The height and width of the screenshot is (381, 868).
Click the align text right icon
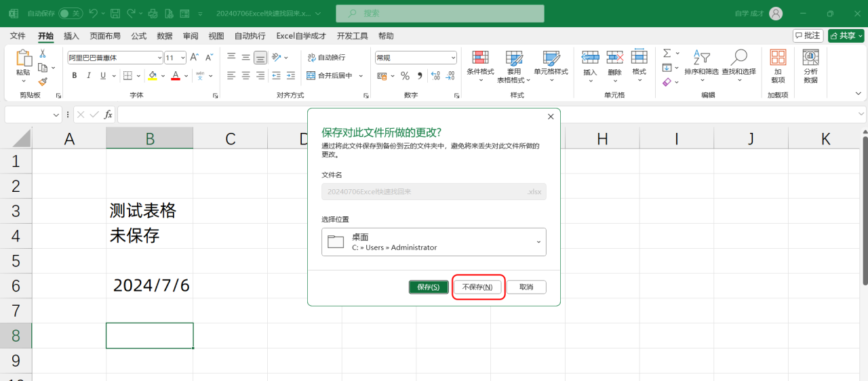coord(260,75)
